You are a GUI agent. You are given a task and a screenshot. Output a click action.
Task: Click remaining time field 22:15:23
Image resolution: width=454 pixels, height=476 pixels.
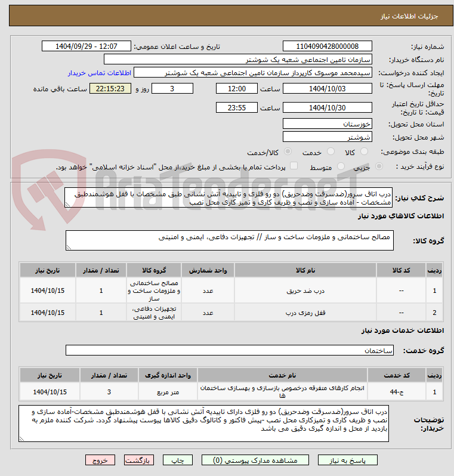point(110,89)
